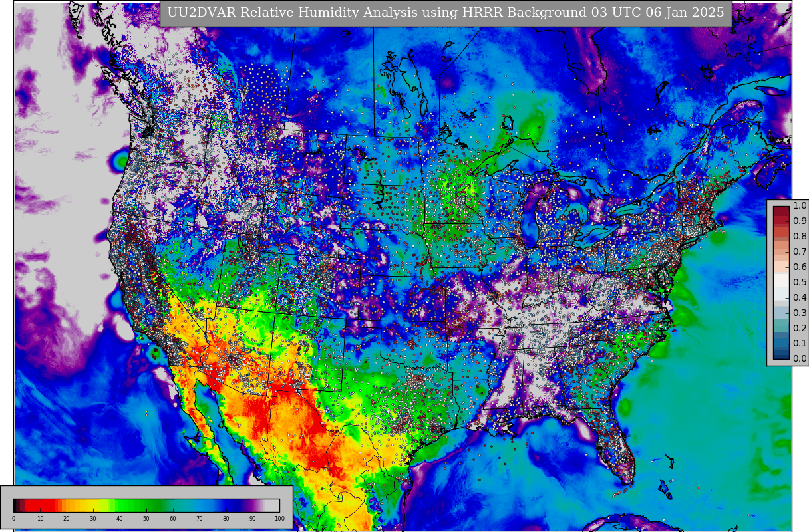Click the 0.0 label on right colorbar

click(800, 359)
